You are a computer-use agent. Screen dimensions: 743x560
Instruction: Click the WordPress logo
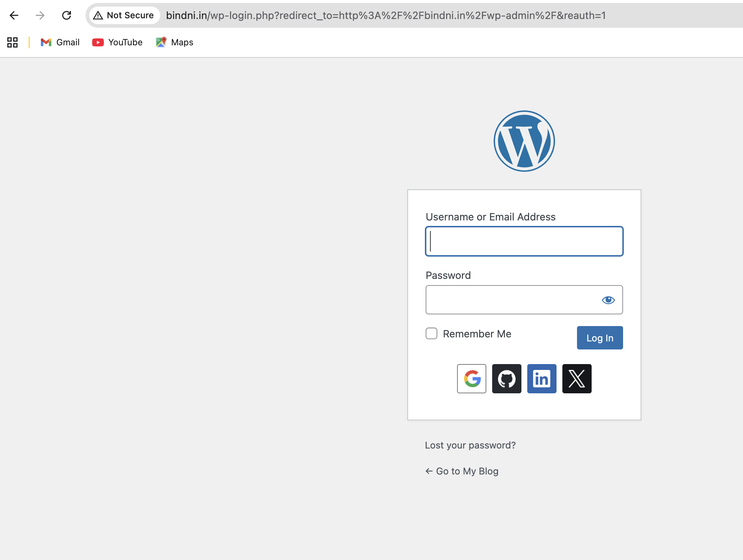[524, 141]
